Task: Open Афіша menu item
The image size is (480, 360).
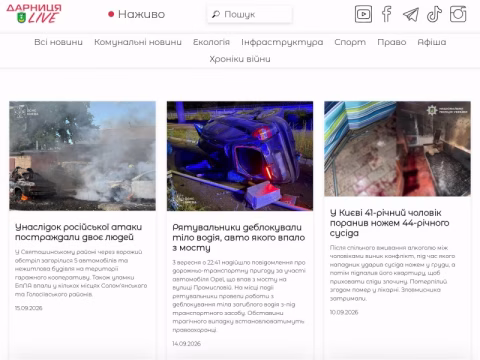Action: (432, 42)
